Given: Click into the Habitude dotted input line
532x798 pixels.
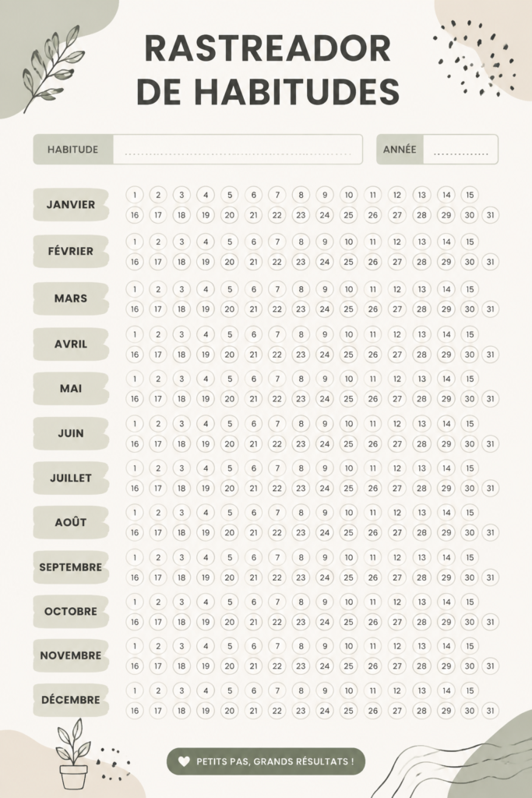Looking at the screenshot, I should point(238,150).
